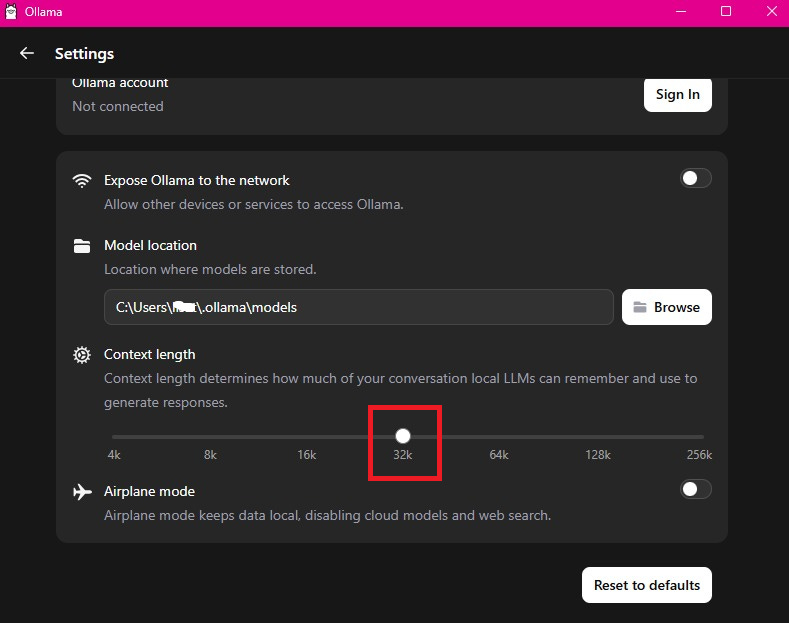
Task: Sign in to the Ollama account
Action: tap(677, 95)
